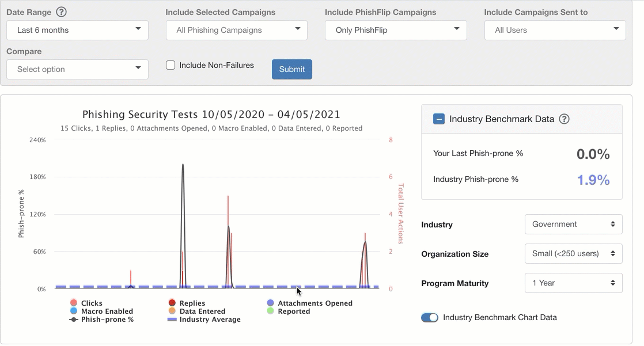Click the dark red Replies legend dot

click(172, 303)
